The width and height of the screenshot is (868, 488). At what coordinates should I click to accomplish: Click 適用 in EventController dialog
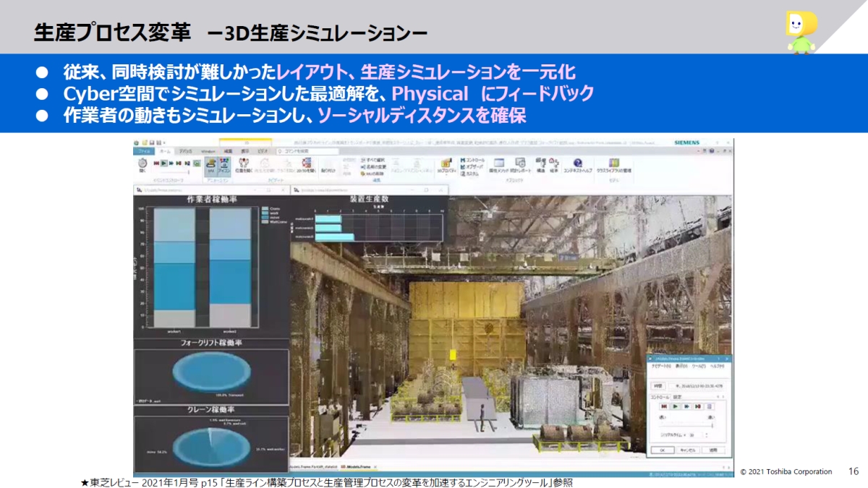point(713,450)
